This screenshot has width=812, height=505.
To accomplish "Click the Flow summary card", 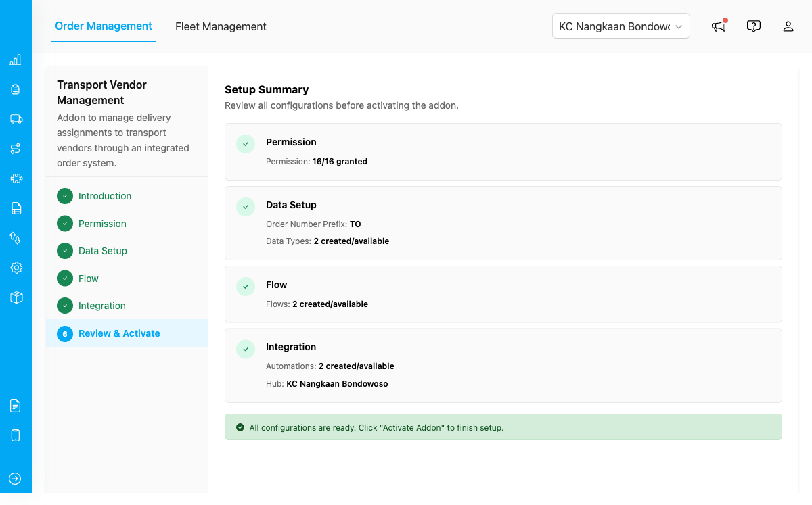I will point(503,294).
